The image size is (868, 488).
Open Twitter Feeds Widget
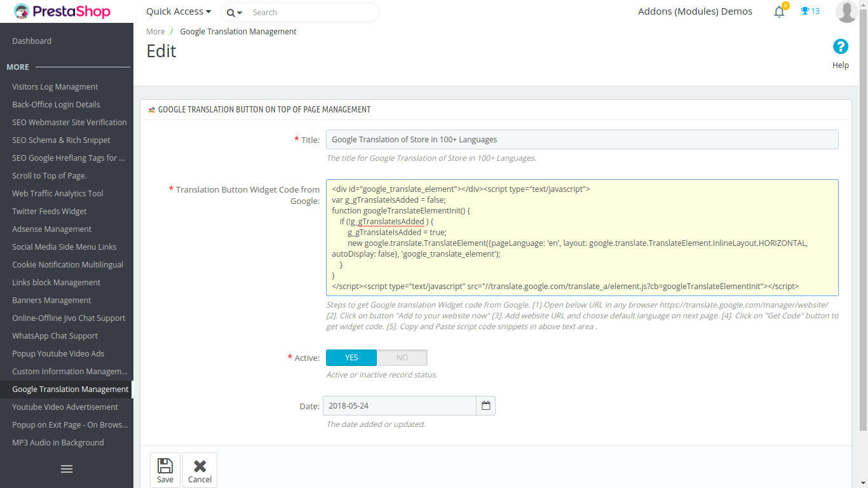tap(50, 211)
